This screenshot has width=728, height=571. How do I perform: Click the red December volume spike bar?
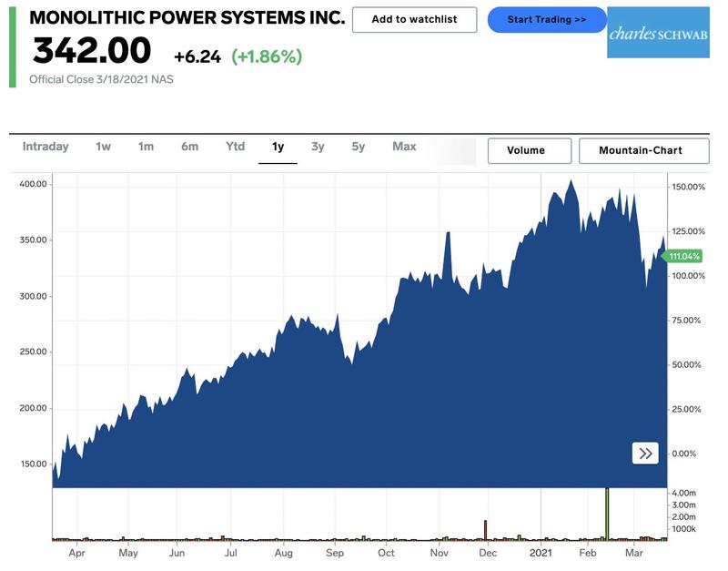coord(485,530)
